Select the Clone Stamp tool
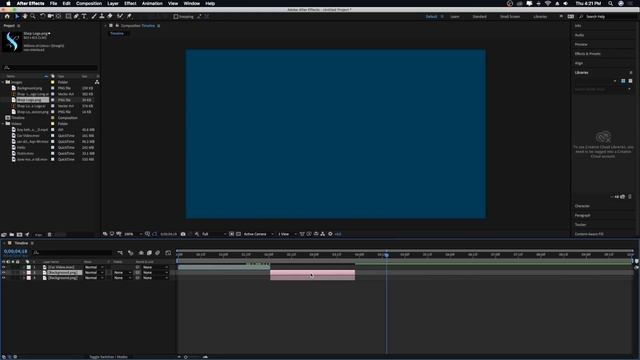Viewport: 640px width, 360px height. 102,16
